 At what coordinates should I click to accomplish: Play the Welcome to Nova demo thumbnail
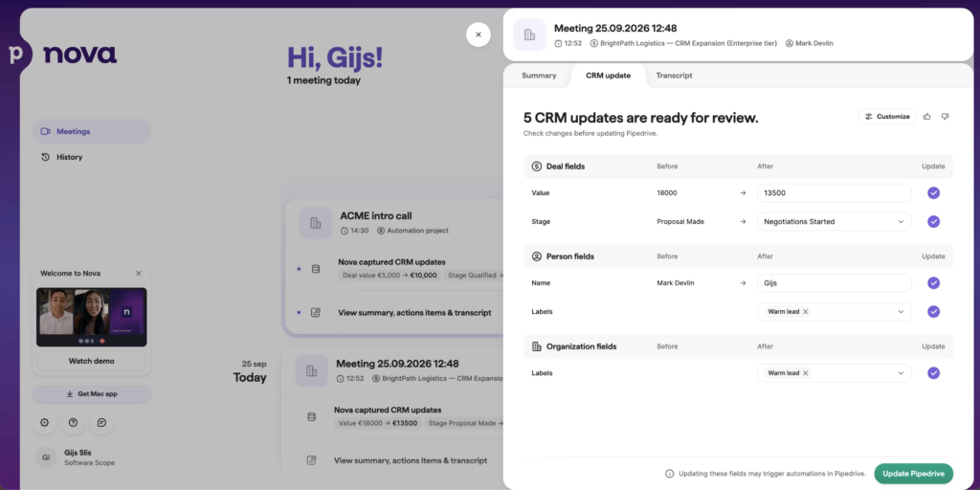(91, 317)
